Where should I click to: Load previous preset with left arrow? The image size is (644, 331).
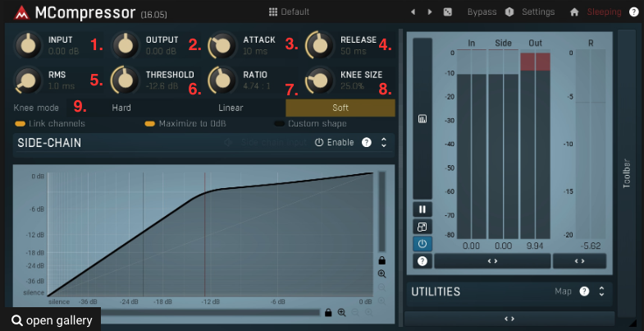pyautogui.click(x=413, y=12)
